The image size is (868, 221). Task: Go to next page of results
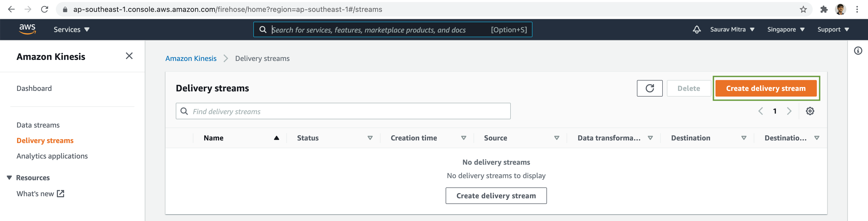[789, 111]
